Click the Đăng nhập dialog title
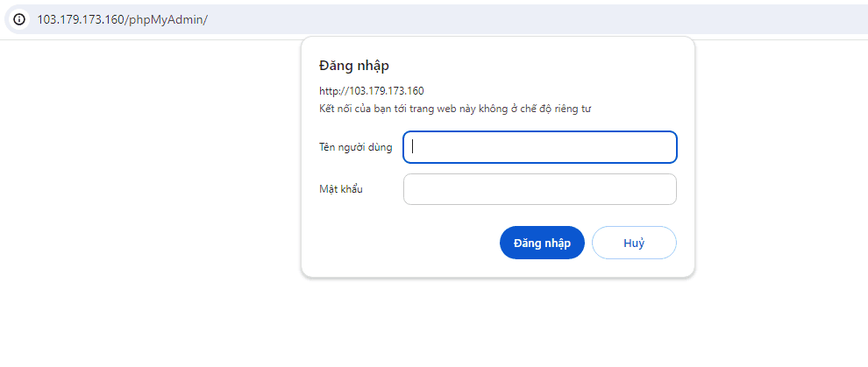This screenshot has width=868, height=367. point(354,66)
